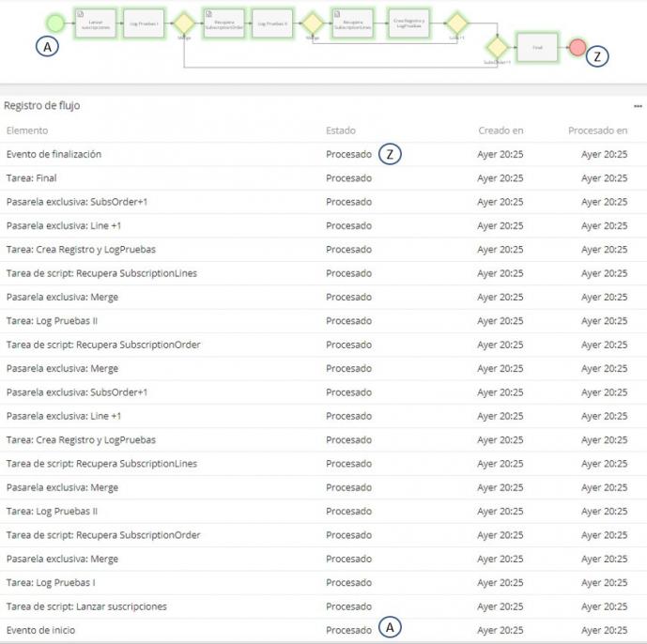647x644 pixels.
Task: Select the Recupera SubscriptionOrder script node
Action: (x=223, y=23)
